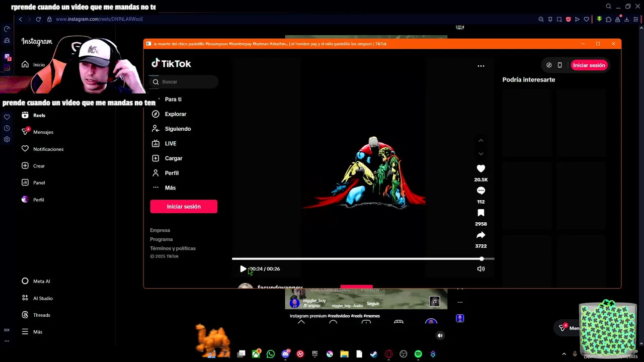Viewport: 644px width, 362px height.
Task: Expand the system tray hidden icons chevron
Action: click(564, 354)
